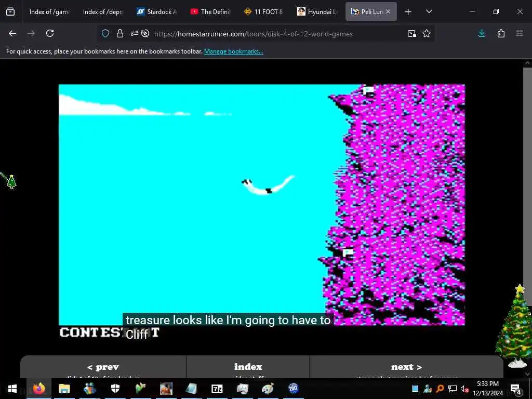Open the Firefox hamburger application menu

pos(520,33)
